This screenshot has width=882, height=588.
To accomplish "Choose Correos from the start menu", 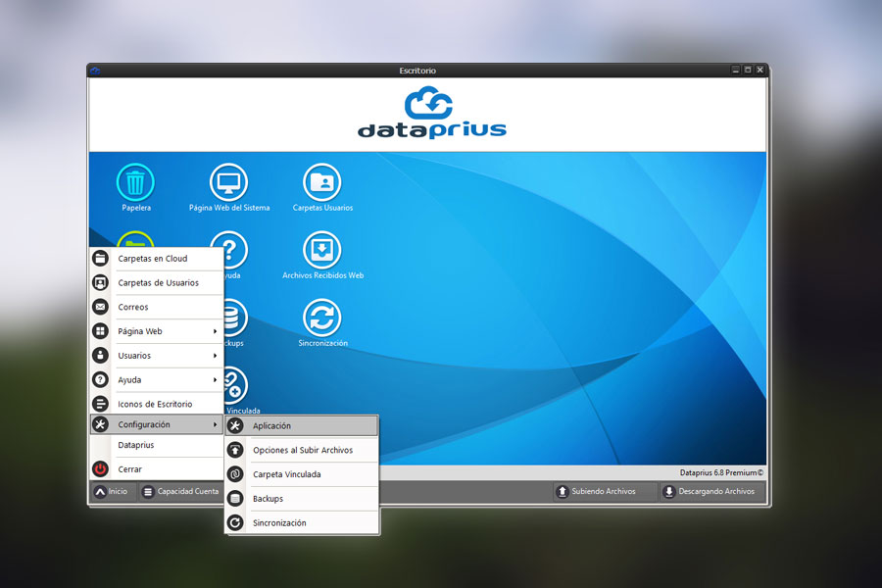I will pos(157,307).
